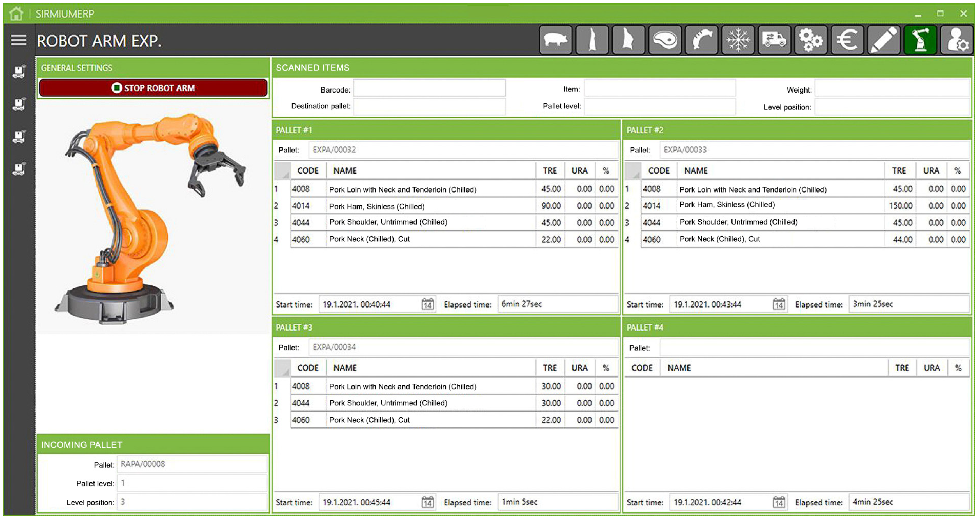Open calendar for Pallet #2 start time
Image resolution: width=980 pixels, height=520 pixels.
coord(779,304)
